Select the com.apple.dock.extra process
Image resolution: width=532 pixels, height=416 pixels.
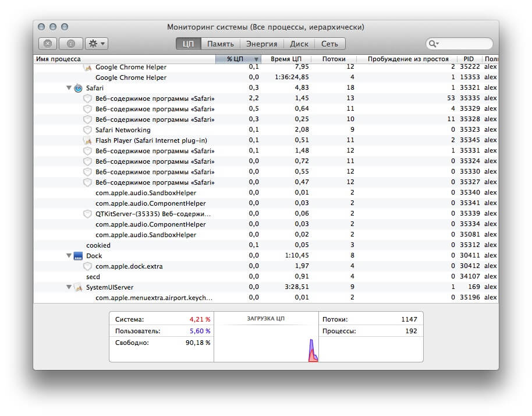coord(266,266)
